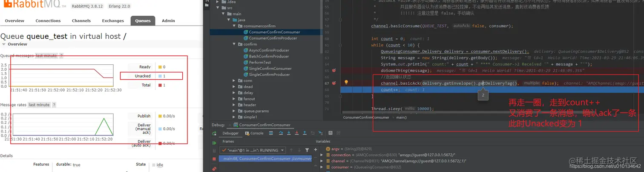This screenshot has height=172, width=644.
Task: Select the RabbitMQ Queues tab
Action: [143, 20]
